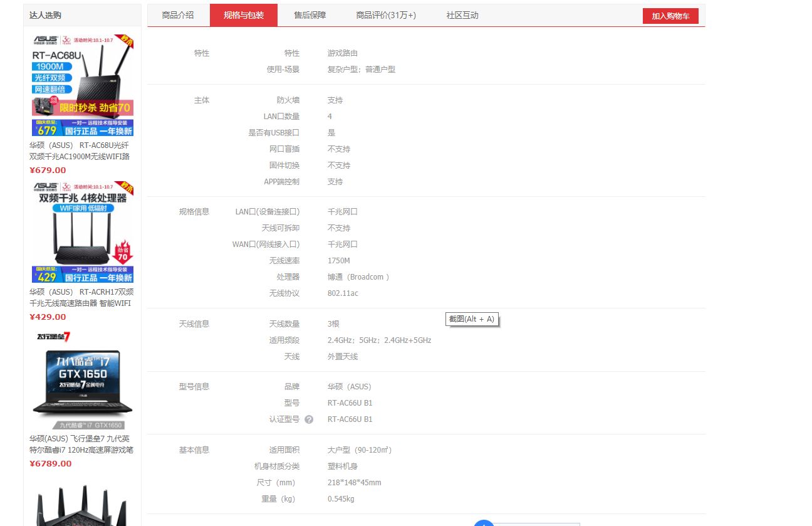Image resolution: width=812 pixels, height=526 pixels.
Task: Open the RT-ACRH17 four-antenna router image
Action: (x=83, y=232)
